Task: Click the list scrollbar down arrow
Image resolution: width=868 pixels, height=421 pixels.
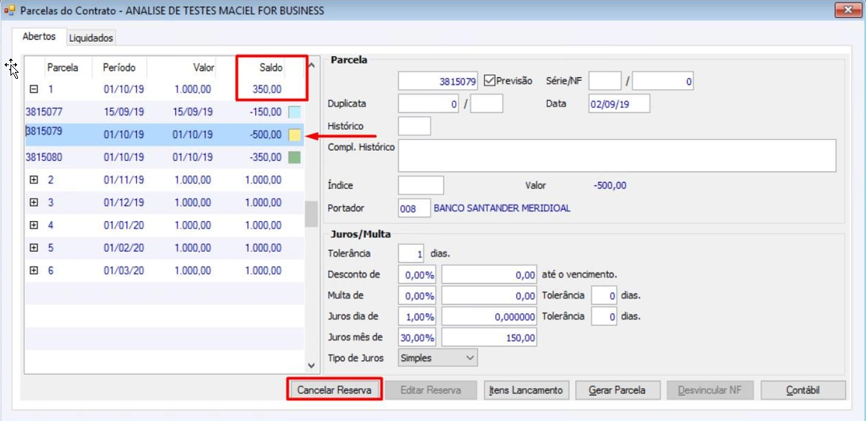Action: [x=311, y=366]
